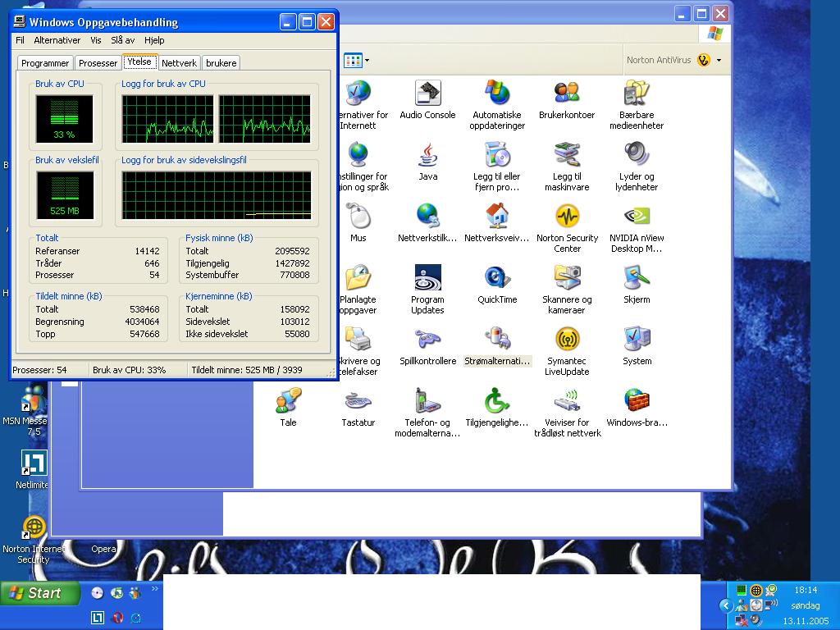The height and width of the screenshot is (630, 840).
Task: Open Audio Console control panel item
Action: click(427, 100)
